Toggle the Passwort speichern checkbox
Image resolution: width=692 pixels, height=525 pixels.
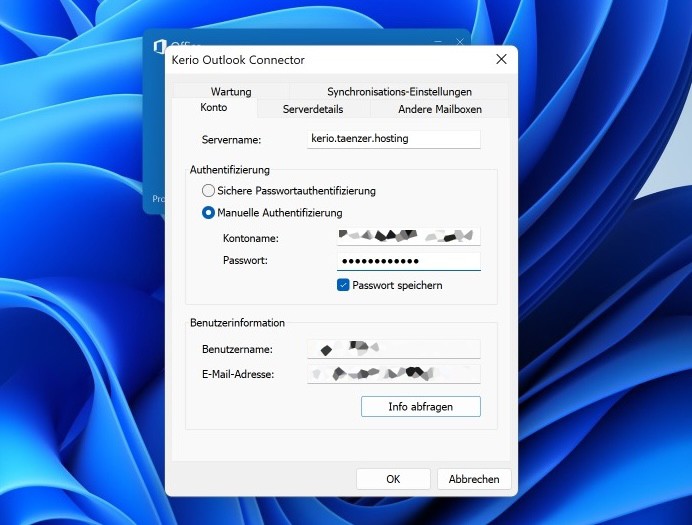pyautogui.click(x=343, y=285)
